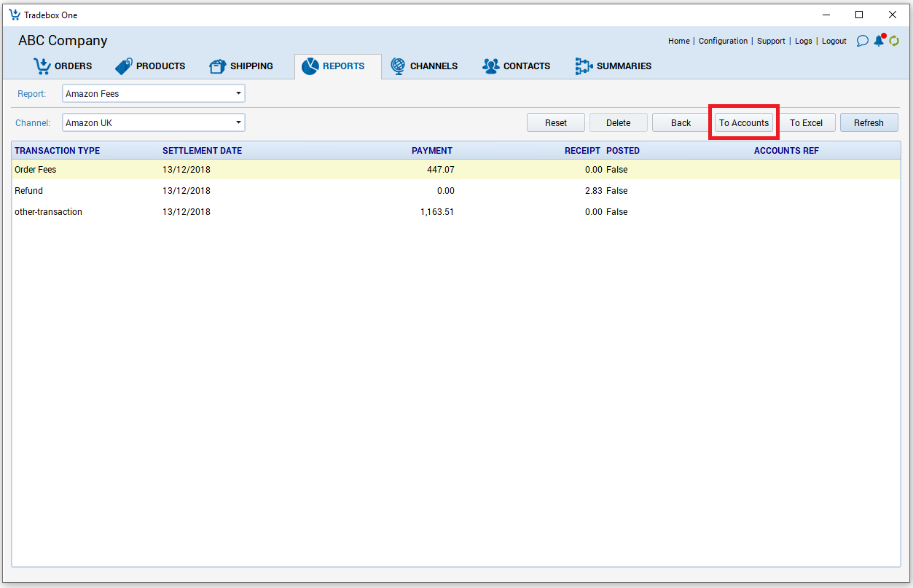
Task: Click the Reports pie chart icon
Action: pos(310,66)
